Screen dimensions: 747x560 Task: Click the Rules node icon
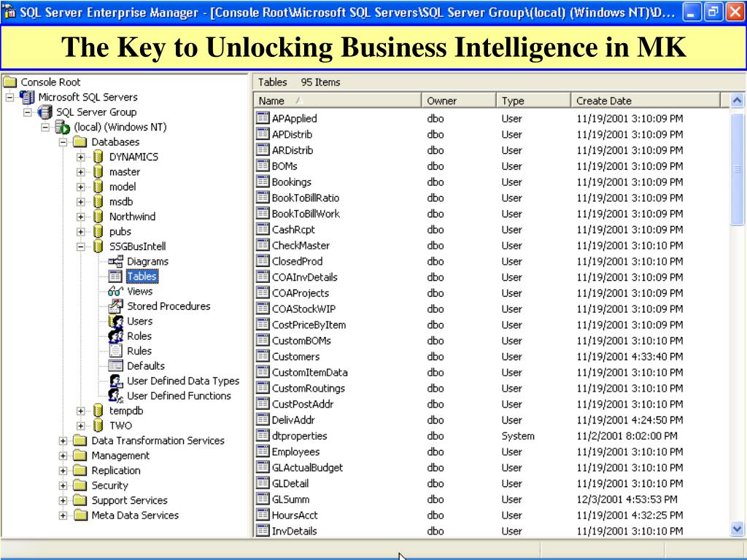(116, 351)
